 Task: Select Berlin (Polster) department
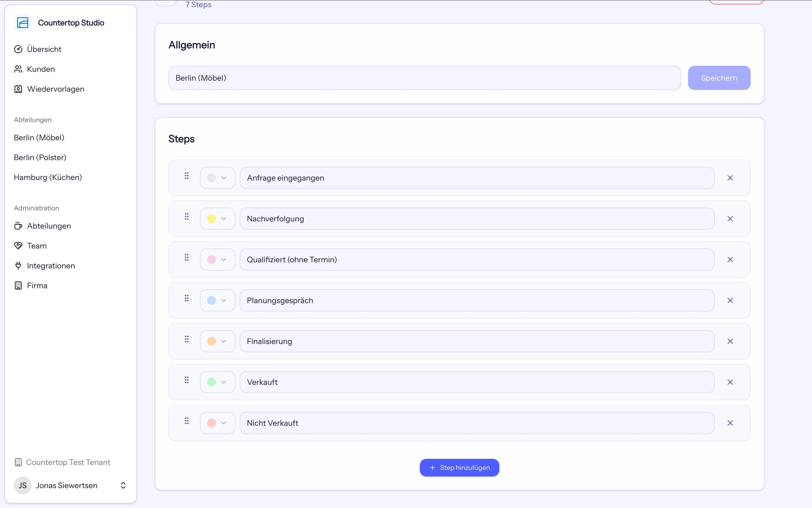40,158
